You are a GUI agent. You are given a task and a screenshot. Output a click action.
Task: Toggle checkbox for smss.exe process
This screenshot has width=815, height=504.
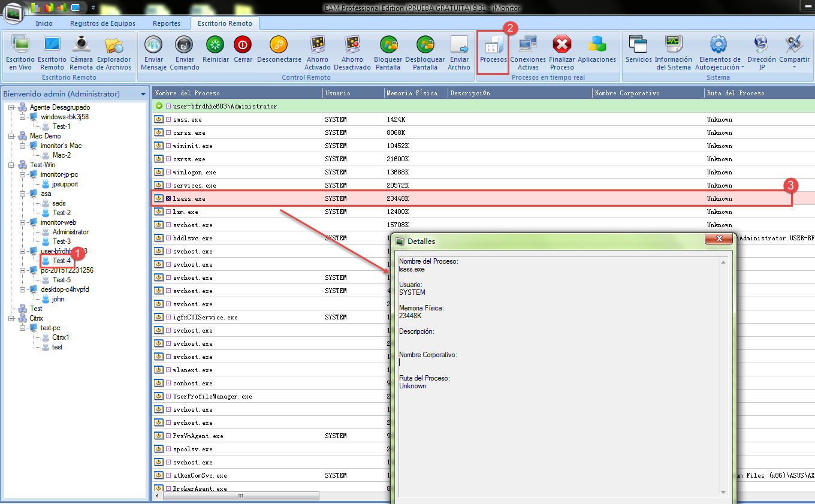pyautogui.click(x=168, y=119)
